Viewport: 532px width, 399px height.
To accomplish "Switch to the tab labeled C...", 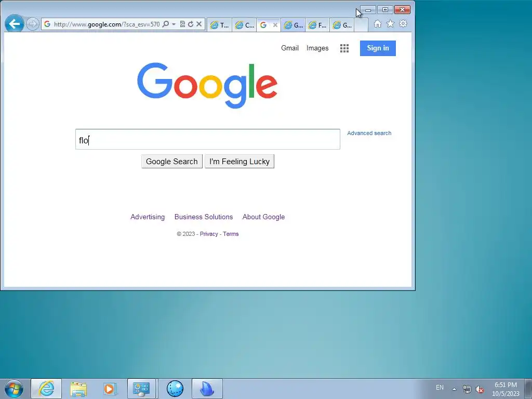I will [245, 25].
